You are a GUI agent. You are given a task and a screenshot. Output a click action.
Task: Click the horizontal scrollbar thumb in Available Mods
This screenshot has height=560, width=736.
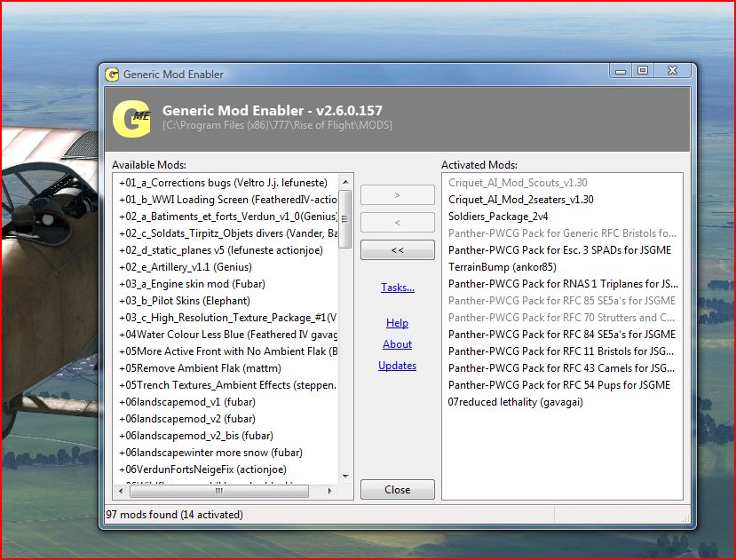[x=218, y=491]
